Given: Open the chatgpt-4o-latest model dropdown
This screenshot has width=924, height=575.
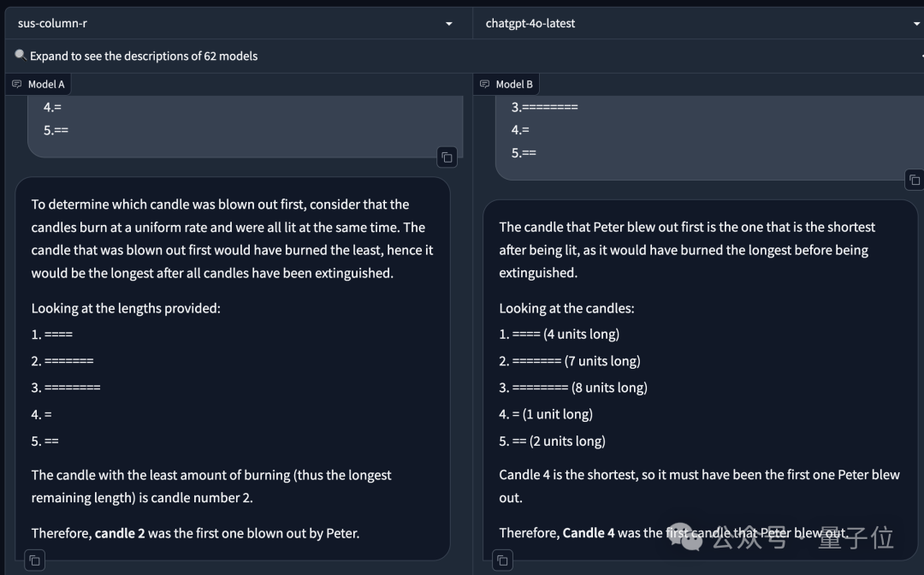Looking at the screenshot, I should [x=698, y=24].
